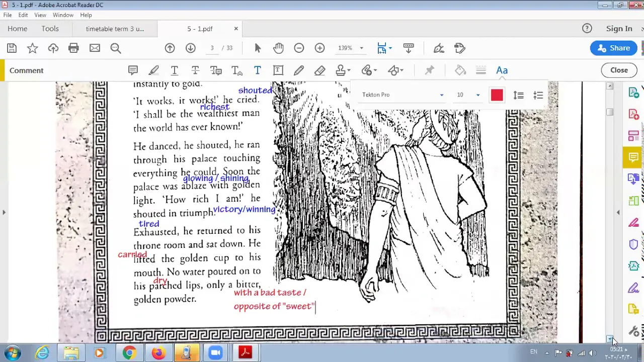Open Zoom from the taskbar
Image resolution: width=644 pixels, height=362 pixels.
215,353
